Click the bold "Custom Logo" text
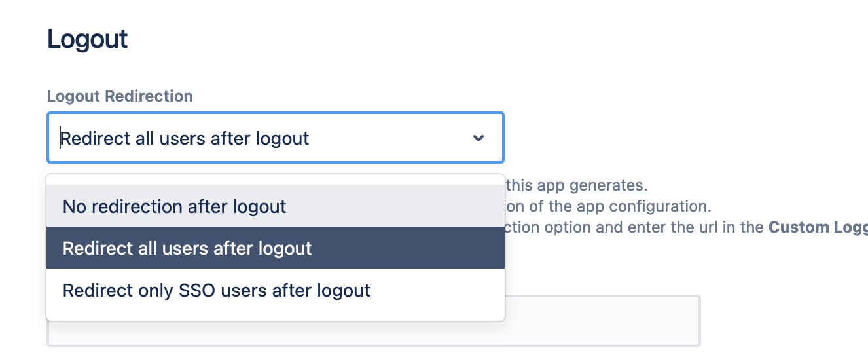 click(x=818, y=227)
